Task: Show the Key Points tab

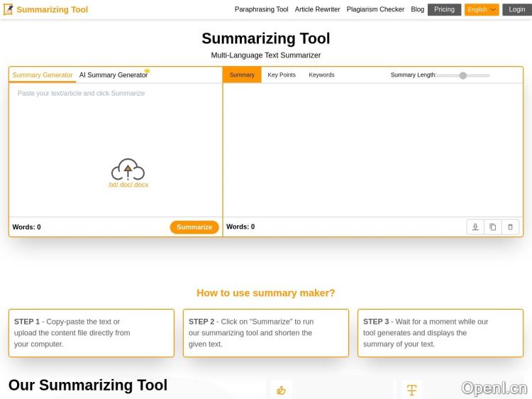Action: tap(282, 75)
